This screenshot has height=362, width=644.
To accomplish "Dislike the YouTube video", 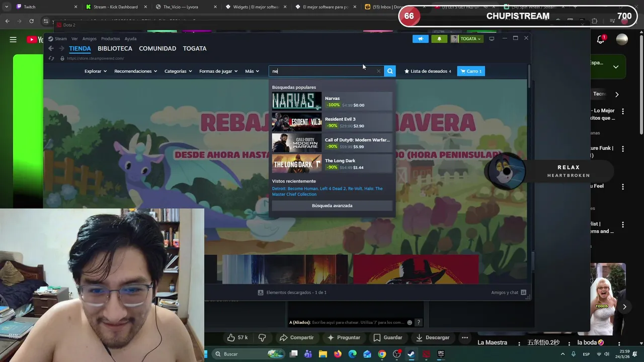I will 262,337.
